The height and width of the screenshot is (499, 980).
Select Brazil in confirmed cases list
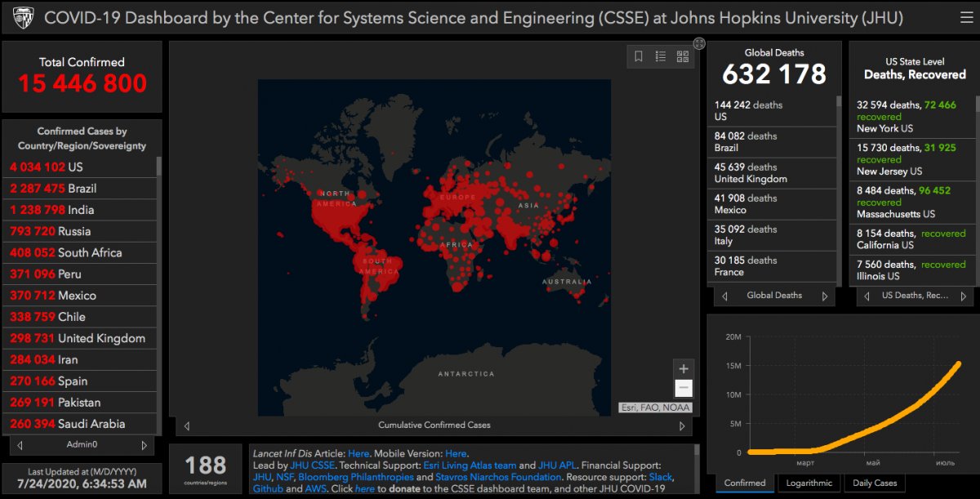tap(80, 188)
